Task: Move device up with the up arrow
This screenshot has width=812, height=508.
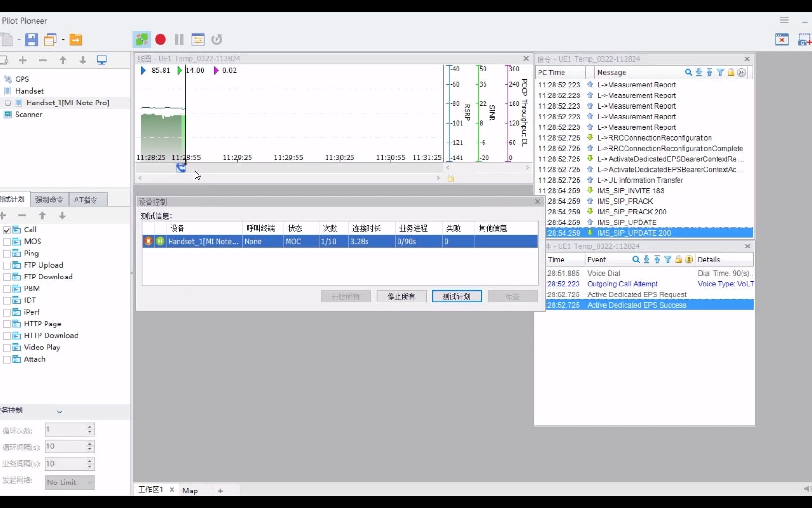Action: tap(63, 60)
